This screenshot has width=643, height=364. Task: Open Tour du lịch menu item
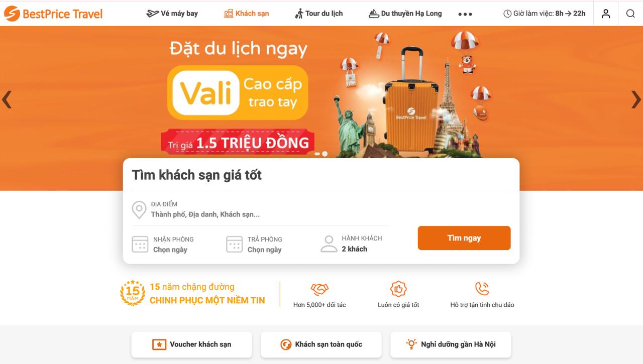coord(318,14)
